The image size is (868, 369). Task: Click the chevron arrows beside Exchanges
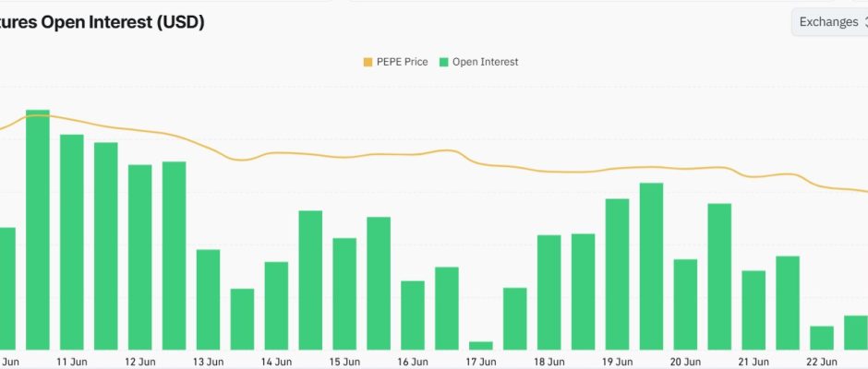click(865, 22)
